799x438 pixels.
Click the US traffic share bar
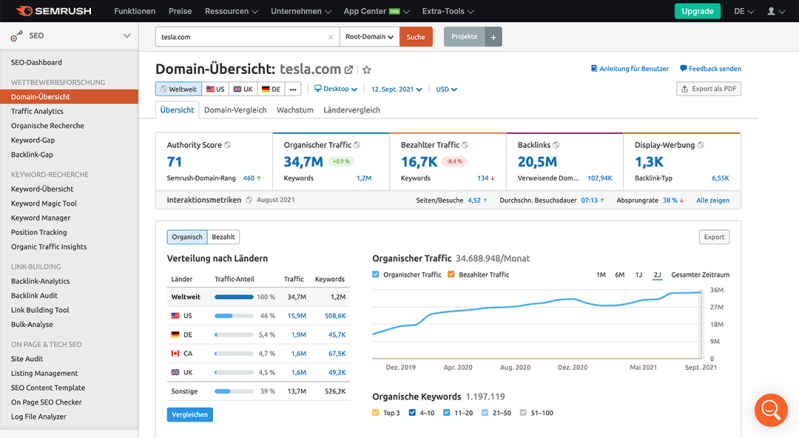234,316
